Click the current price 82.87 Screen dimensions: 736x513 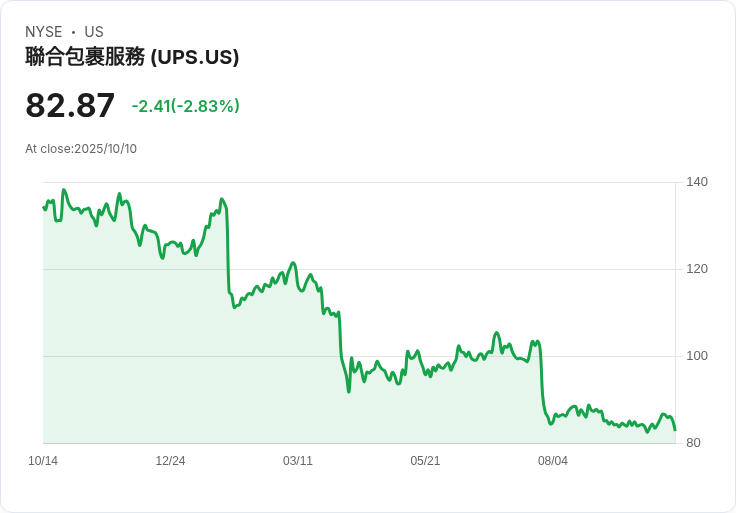pos(70,106)
